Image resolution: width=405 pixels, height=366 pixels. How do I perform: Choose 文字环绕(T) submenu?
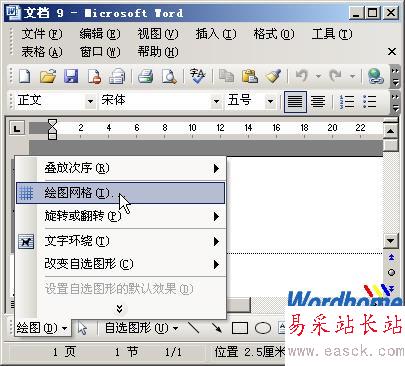(x=121, y=241)
